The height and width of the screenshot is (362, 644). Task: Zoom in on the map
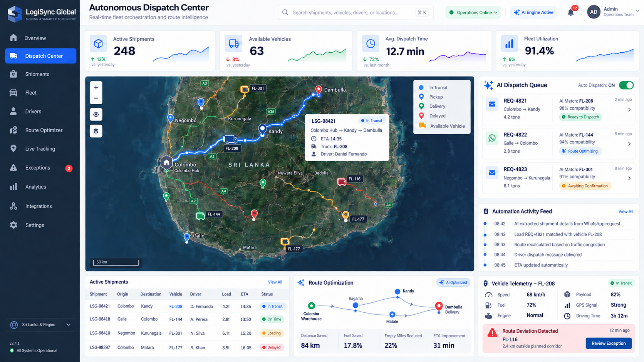tap(96, 87)
